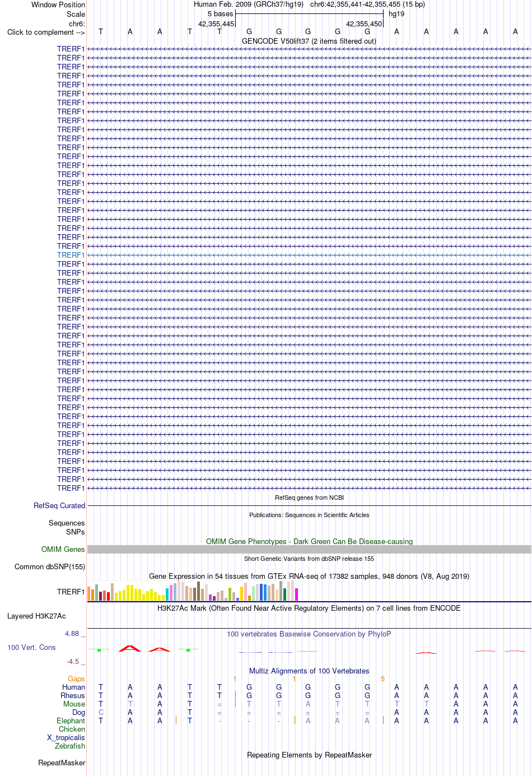
Task: Open 'RefSeq genes from NCBI' track title
Action: (x=309, y=498)
